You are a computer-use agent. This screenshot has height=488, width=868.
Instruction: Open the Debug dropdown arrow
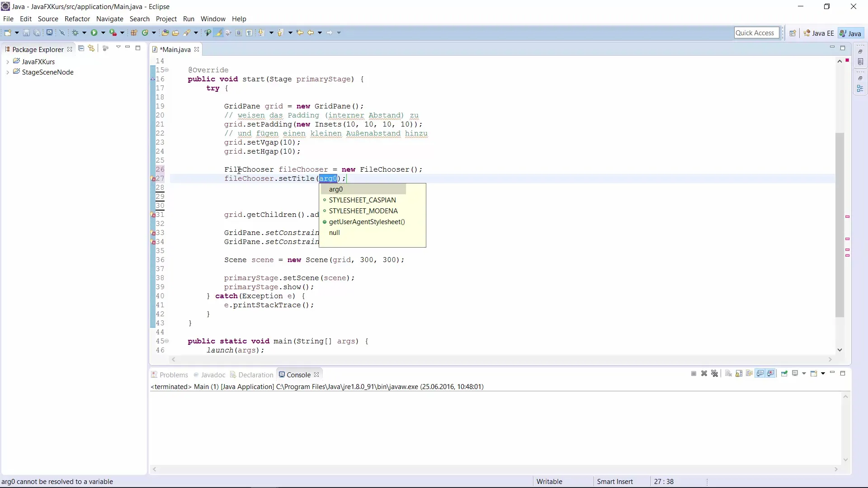click(x=84, y=33)
